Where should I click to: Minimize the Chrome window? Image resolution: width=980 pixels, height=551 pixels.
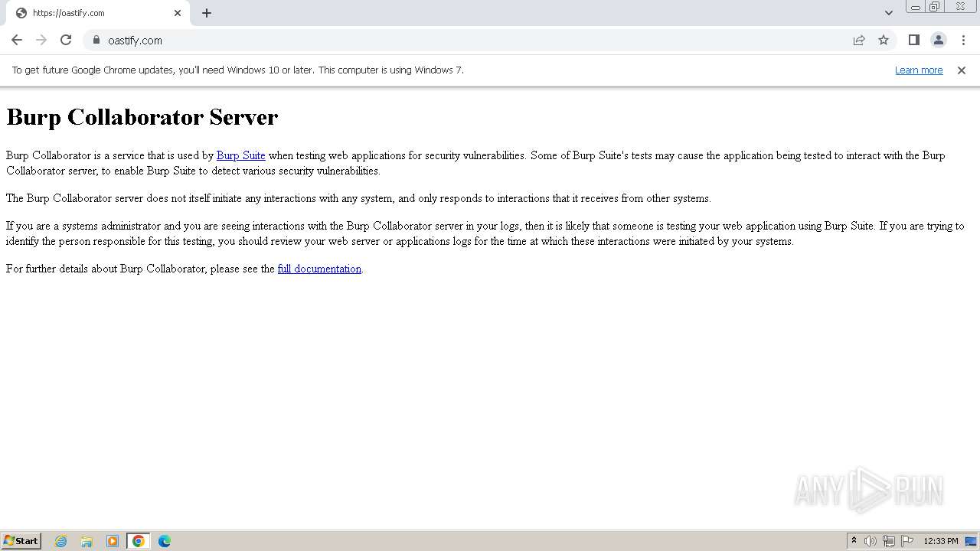[x=915, y=7]
